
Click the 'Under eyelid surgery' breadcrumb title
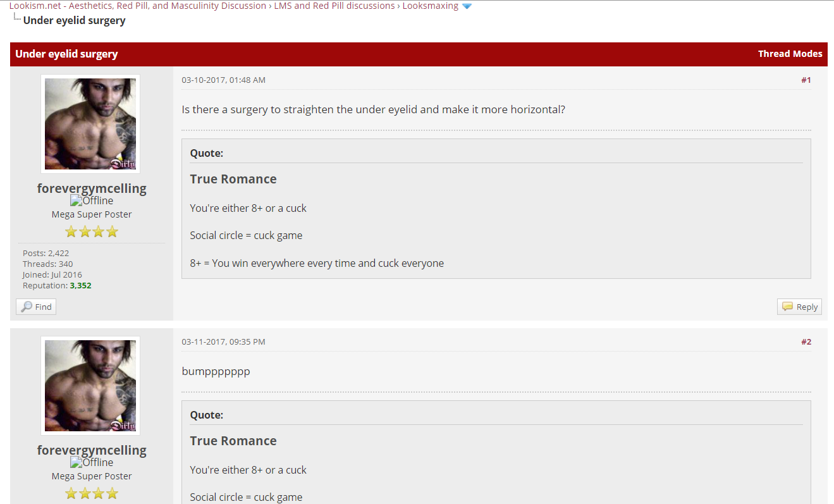75,20
